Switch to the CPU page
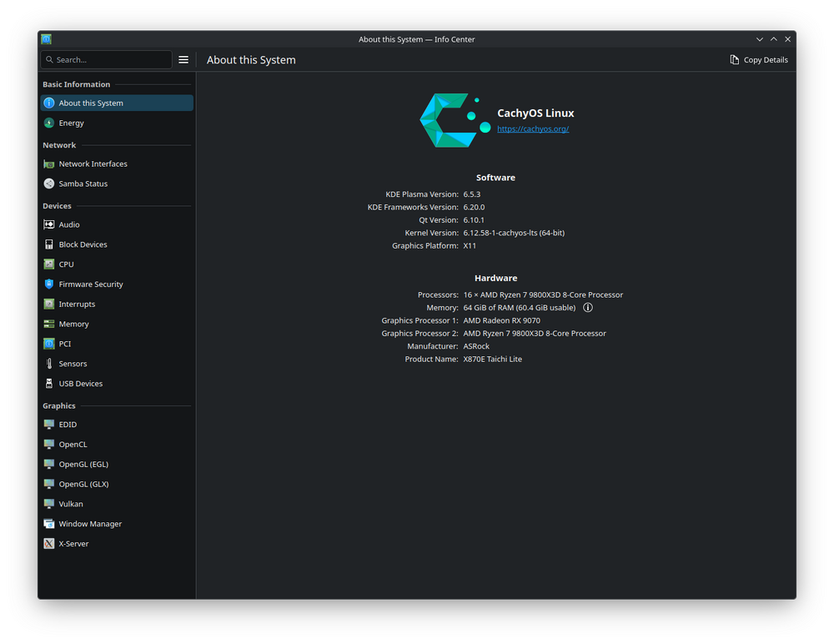 (66, 264)
